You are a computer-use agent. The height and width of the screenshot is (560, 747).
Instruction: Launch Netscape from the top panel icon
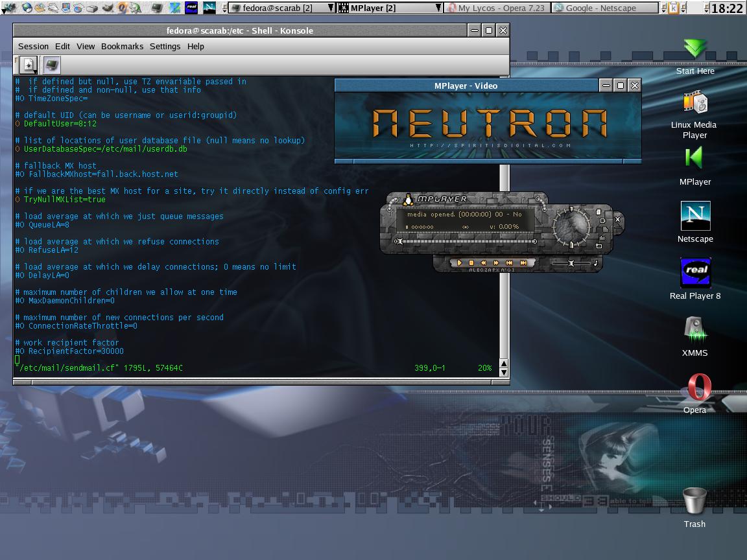(x=209, y=8)
